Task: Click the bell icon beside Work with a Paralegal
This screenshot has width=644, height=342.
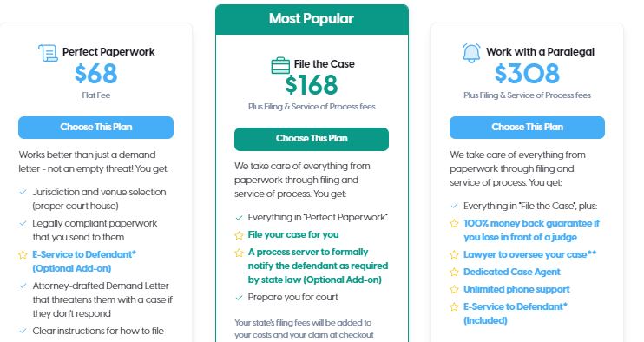Action: [471, 53]
